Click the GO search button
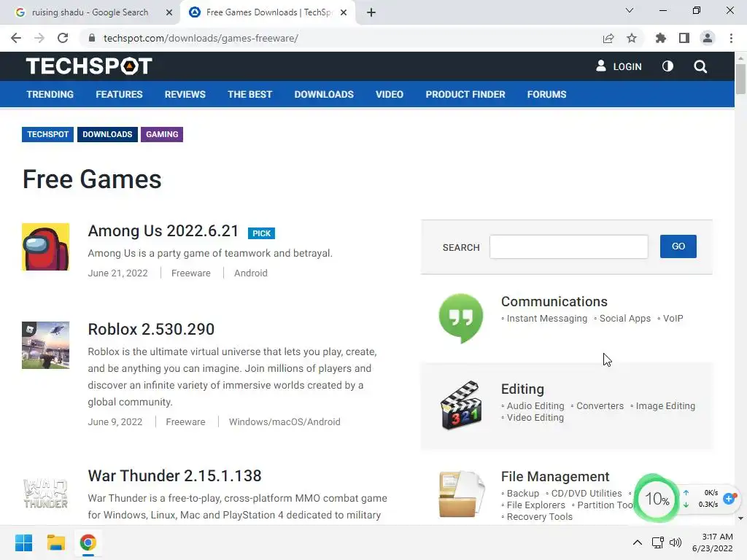 [x=678, y=246]
